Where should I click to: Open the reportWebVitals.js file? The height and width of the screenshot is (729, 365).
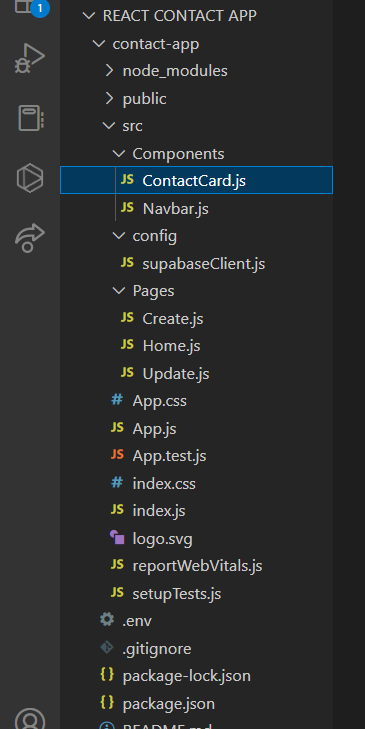coord(198,566)
